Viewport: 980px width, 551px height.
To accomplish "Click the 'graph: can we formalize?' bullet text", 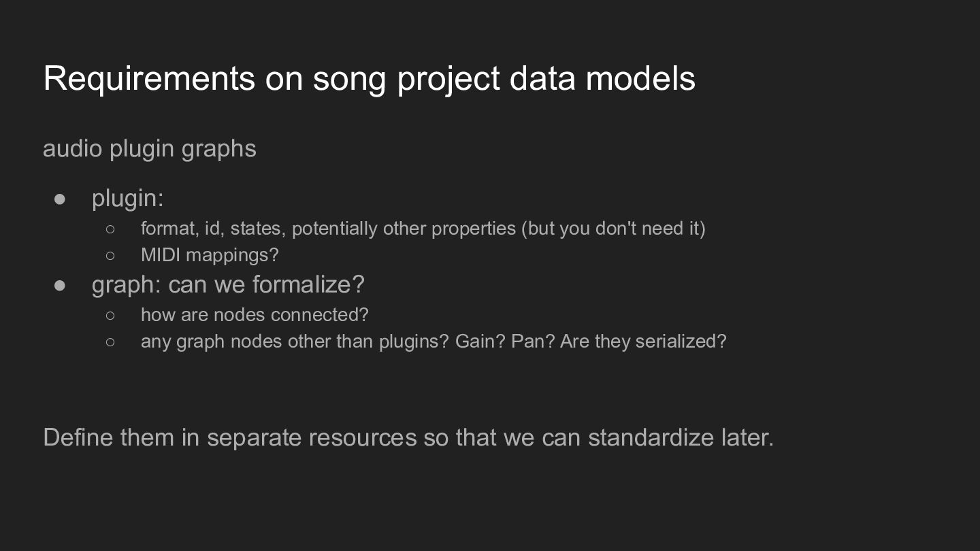I will click(228, 284).
